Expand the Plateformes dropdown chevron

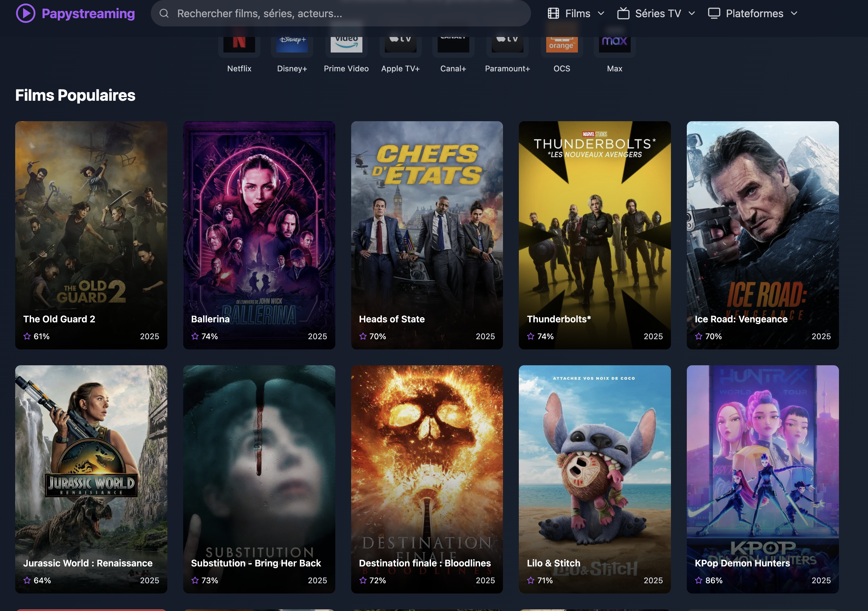click(x=794, y=14)
